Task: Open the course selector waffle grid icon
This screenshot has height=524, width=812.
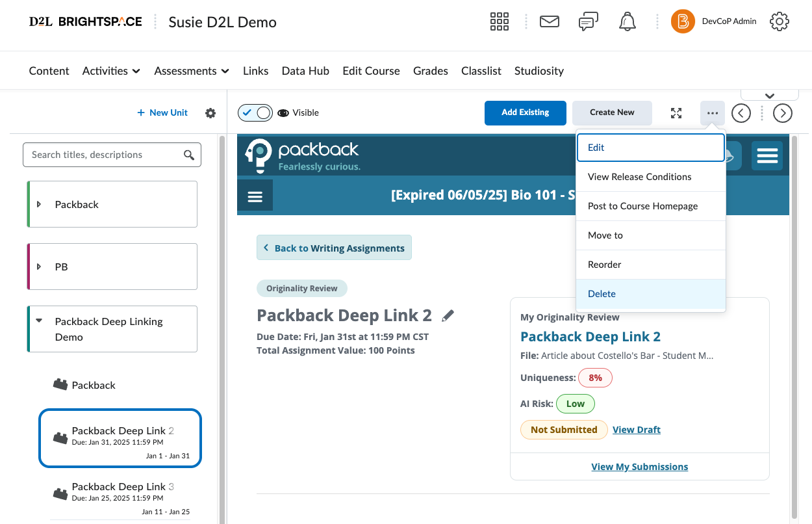Action: pyautogui.click(x=499, y=21)
